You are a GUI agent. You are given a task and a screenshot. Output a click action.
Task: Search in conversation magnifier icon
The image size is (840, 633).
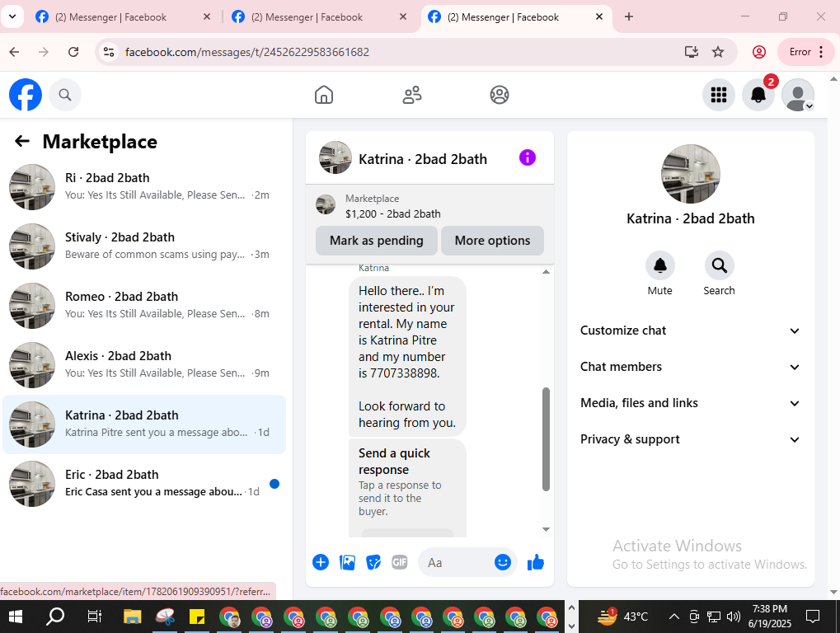point(719,265)
